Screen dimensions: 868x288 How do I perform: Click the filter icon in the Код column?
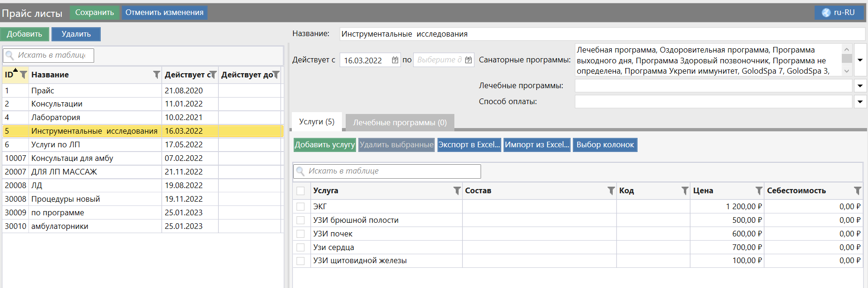click(684, 190)
